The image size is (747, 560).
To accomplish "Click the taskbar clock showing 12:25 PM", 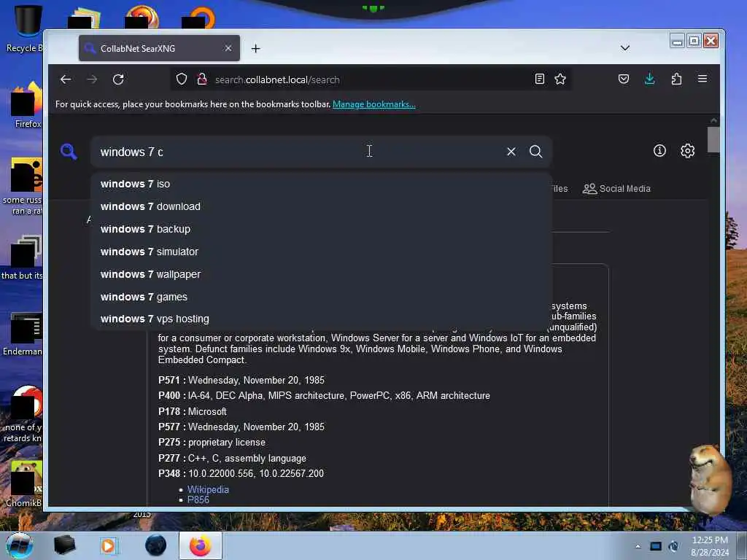I will click(x=710, y=546).
